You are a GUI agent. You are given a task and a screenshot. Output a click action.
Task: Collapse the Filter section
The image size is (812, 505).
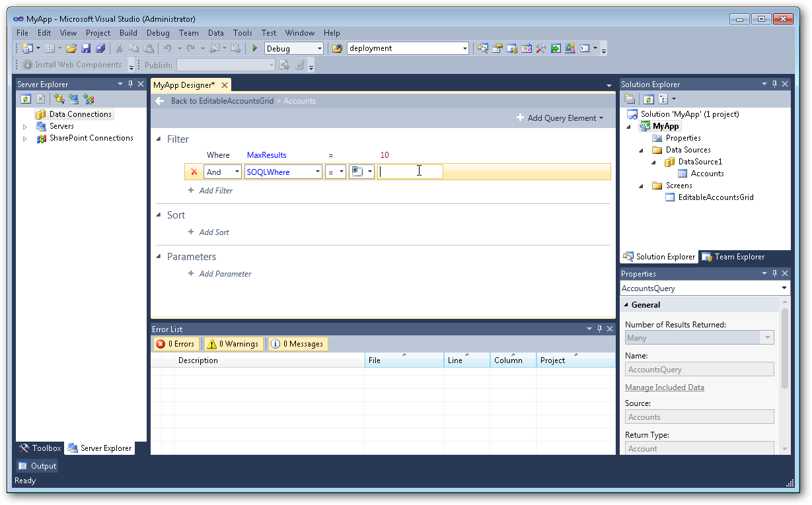(158, 139)
